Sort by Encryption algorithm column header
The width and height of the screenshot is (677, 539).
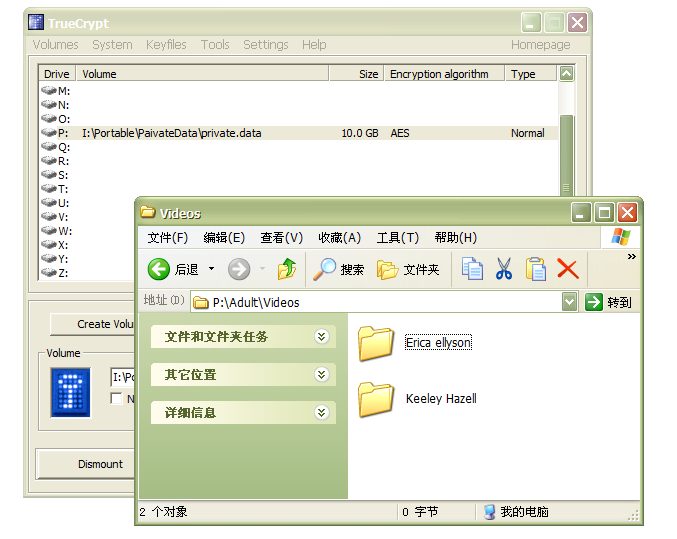444,74
